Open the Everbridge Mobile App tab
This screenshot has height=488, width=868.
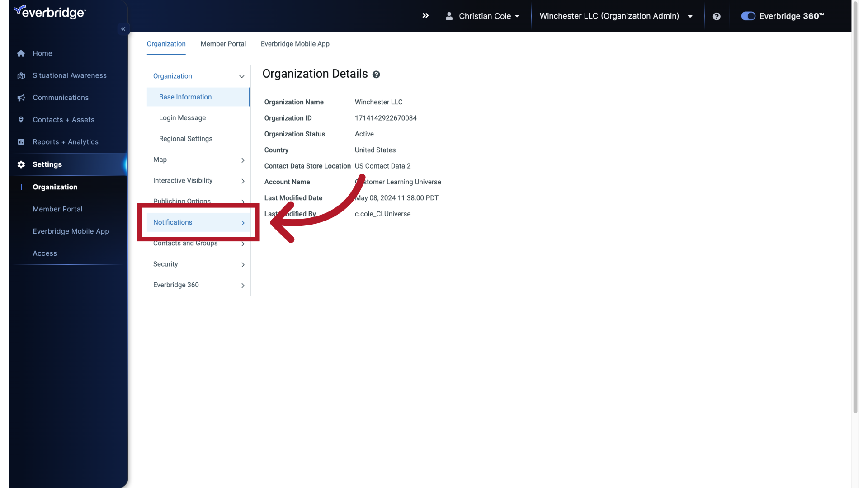[x=294, y=44]
